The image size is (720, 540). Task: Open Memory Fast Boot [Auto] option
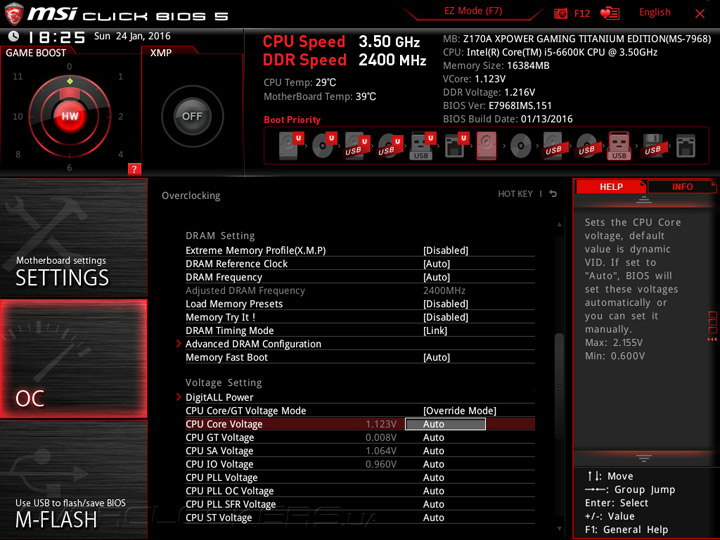[x=436, y=357]
